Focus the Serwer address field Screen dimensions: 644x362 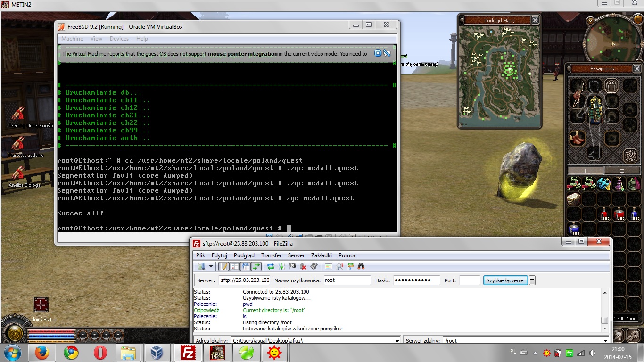coord(244,280)
